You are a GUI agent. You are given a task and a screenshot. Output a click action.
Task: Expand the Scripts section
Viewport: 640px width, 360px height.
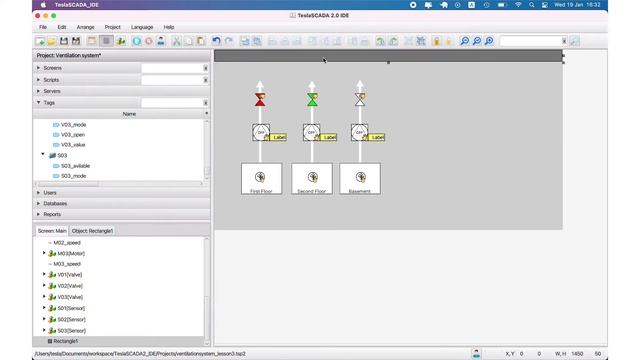coord(39,80)
